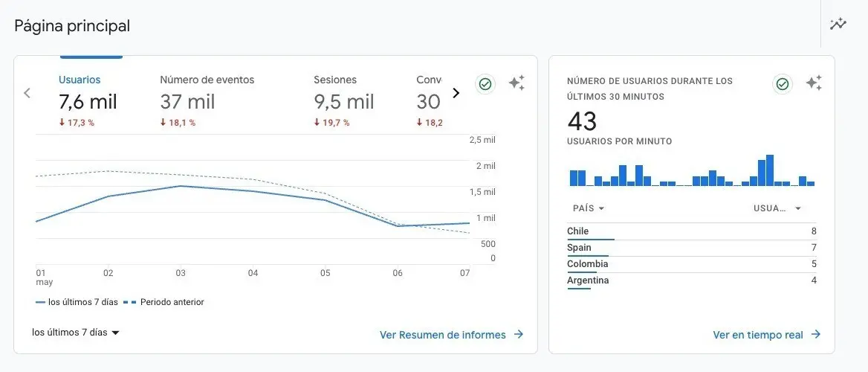The height and width of the screenshot is (372, 868).
Task: Open the PAÍS dimension dropdown
Action: click(589, 208)
